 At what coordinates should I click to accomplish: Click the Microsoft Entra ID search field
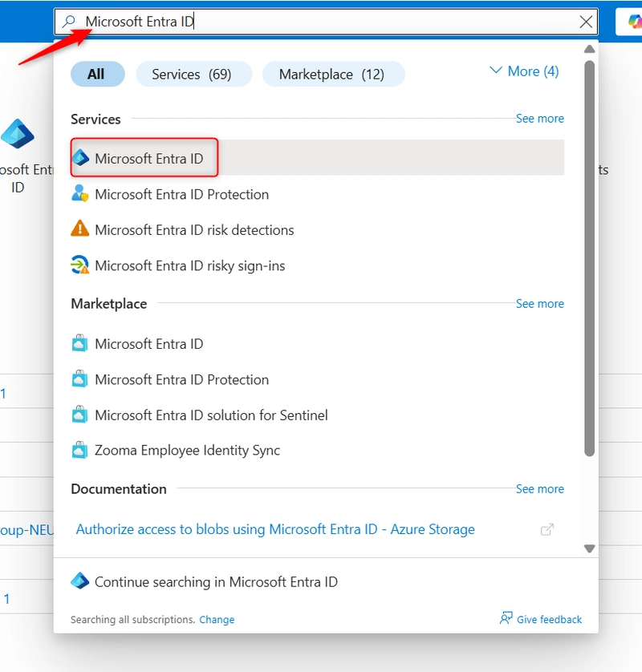[326, 22]
